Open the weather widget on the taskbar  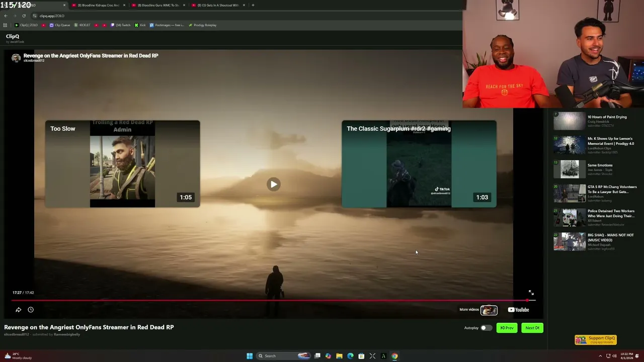coord(18,356)
